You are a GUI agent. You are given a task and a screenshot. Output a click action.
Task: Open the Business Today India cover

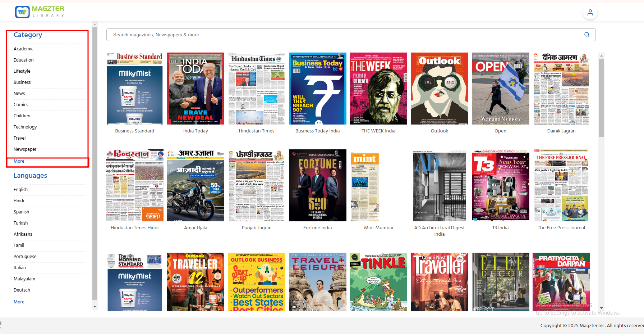pyautogui.click(x=317, y=89)
